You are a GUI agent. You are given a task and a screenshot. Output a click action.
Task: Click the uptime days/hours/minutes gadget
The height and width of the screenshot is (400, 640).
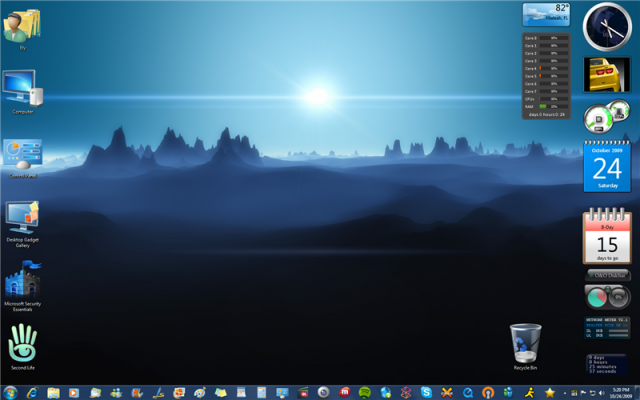[607, 364]
